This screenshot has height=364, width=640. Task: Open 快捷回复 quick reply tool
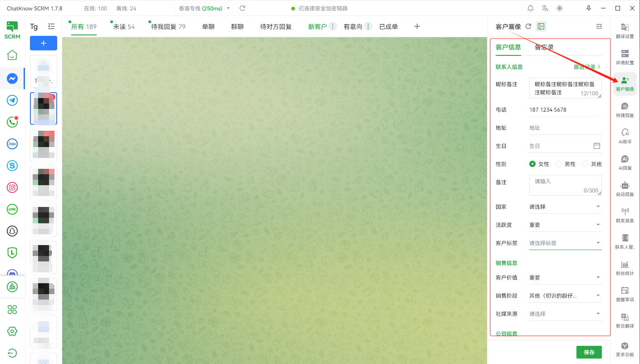(x=625, y=109)
